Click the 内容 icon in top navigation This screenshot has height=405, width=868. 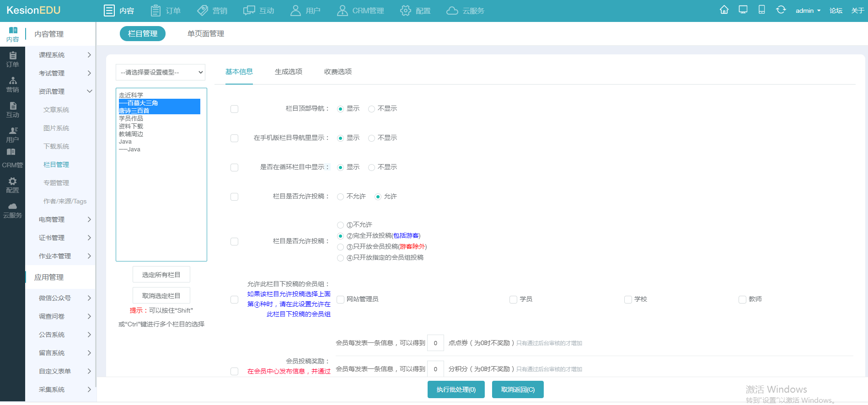pyautogui.click(x=109, y=11)
